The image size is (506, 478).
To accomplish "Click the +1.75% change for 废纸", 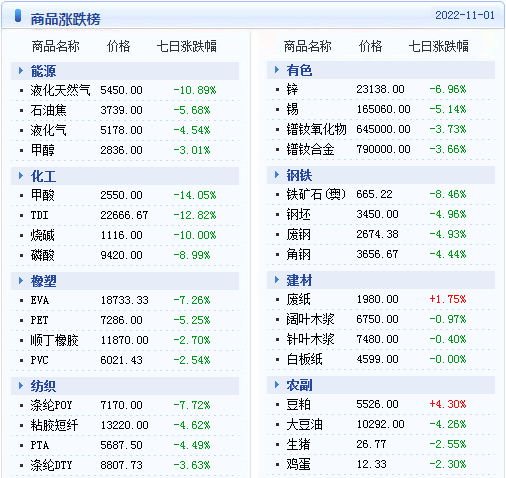I will [448, 299].
